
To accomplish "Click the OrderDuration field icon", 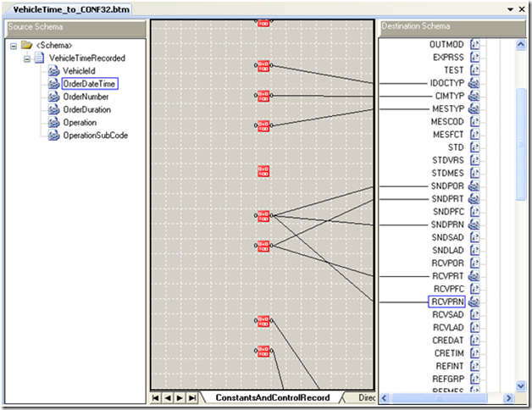I will click(x=53, y=109).
